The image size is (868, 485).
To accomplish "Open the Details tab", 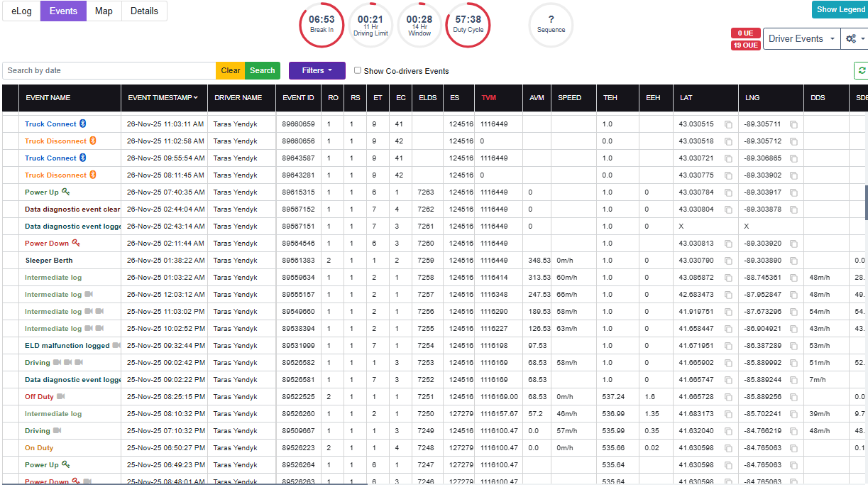I will coord(144,11).
